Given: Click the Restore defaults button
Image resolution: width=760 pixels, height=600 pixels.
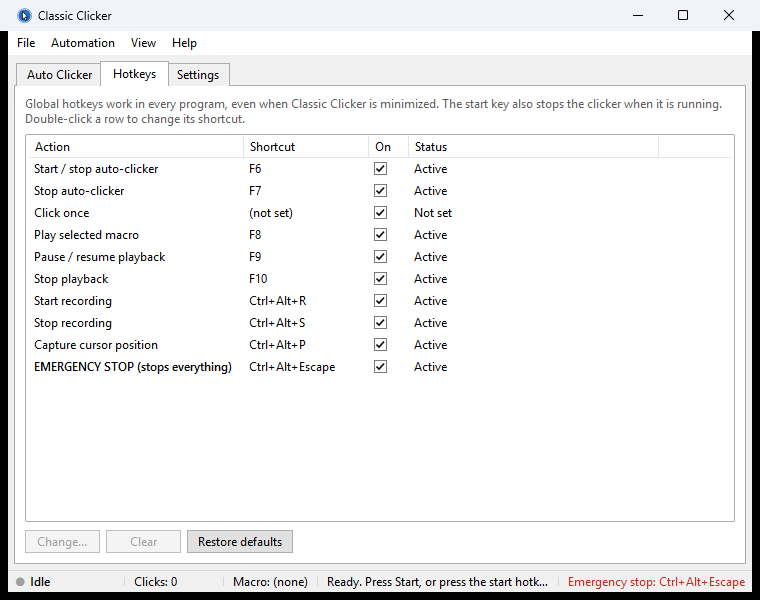Looking at the screenshot, I should coord(240,541).
